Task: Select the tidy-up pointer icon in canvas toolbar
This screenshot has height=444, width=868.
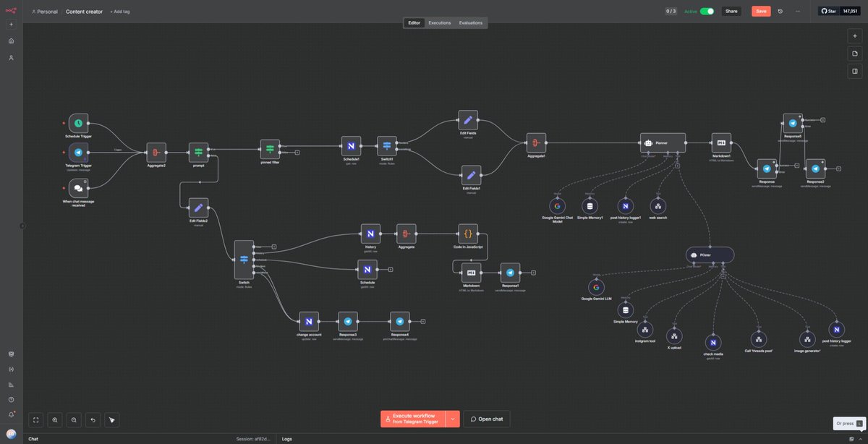Action: click(111, 419)
